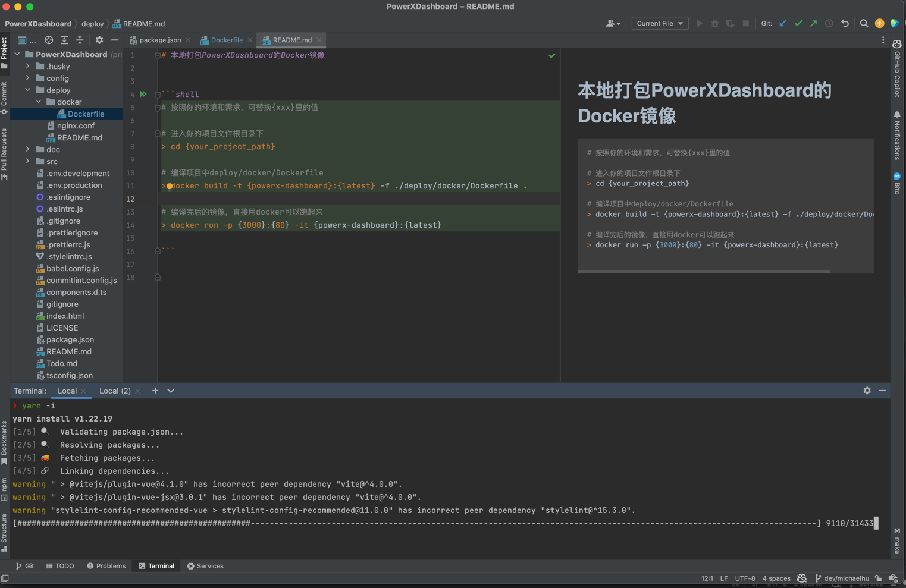This screenshot has height=588, width=906.
Task: Click the dev/michaelhu branch widget
Action: coord(842,578)
